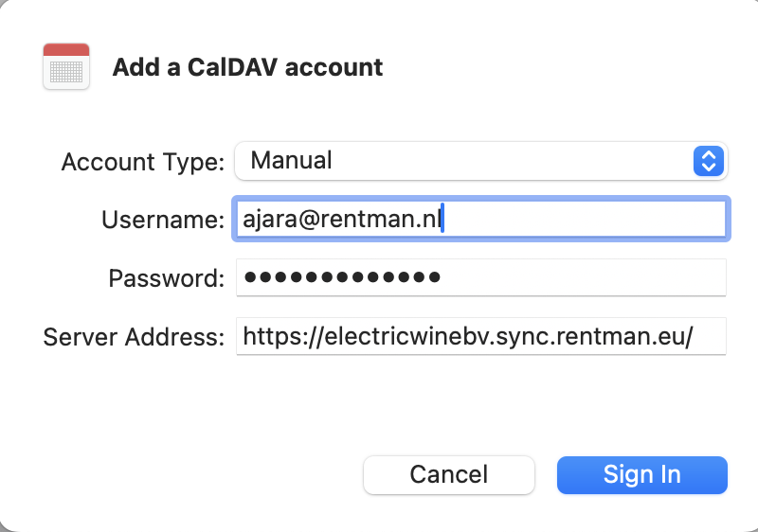Click the Password label
Viewport: 758px width, 532px height.
(167, 278)
